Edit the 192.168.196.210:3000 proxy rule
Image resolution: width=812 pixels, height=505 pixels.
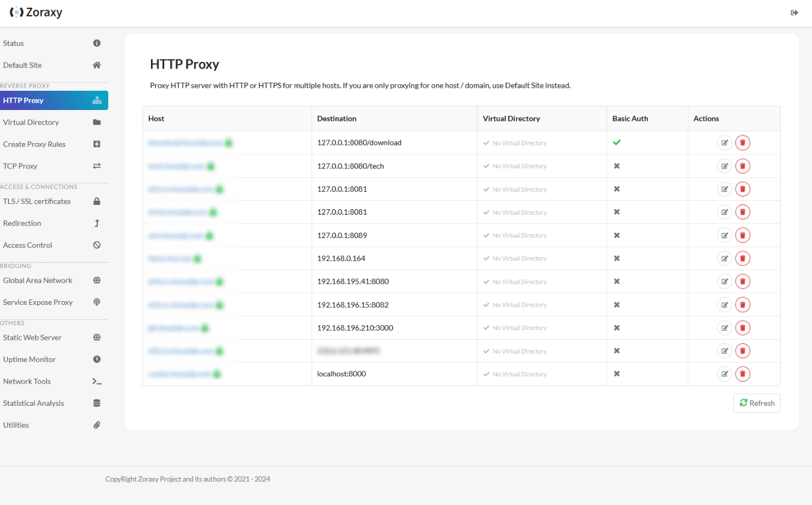725,328
